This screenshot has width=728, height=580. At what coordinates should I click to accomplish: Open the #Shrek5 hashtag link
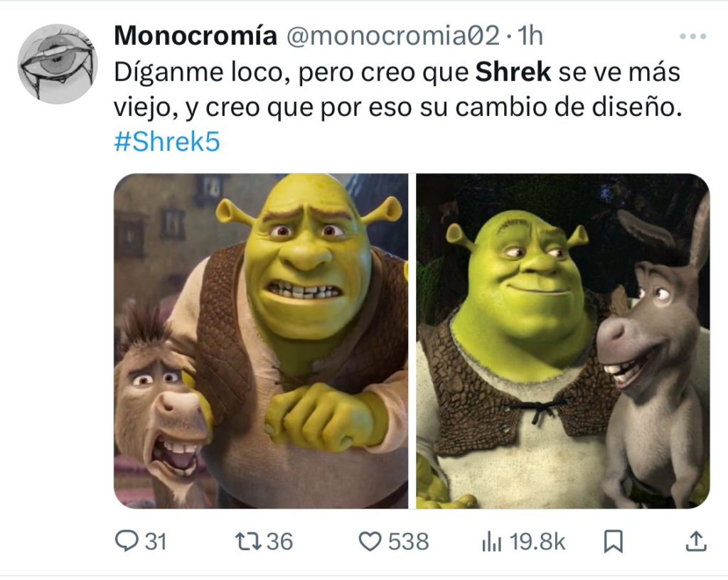tap(167, 141)
